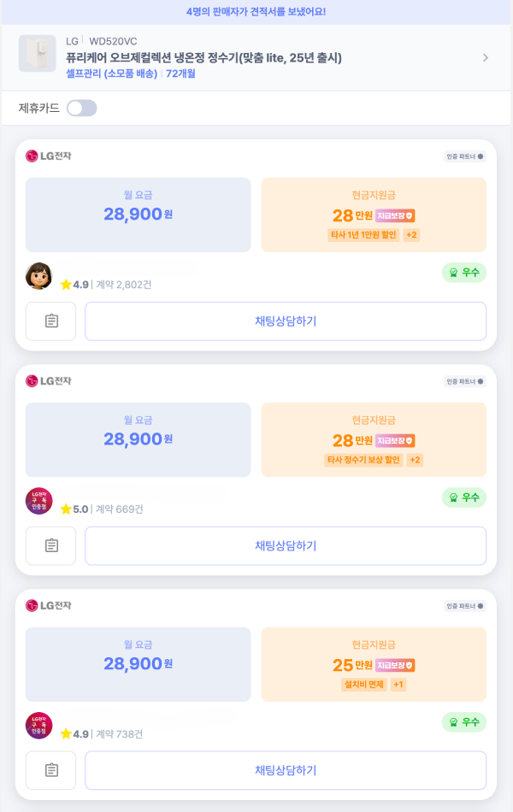The image size is (513, 812).
Task: Click the clipboard icon in the second seller card
Action: [x=50, y=545]
